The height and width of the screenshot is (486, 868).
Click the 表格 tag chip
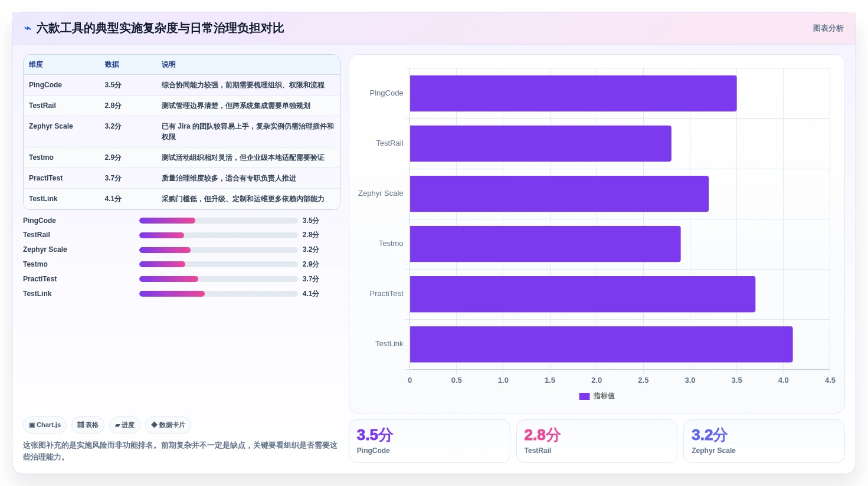click(x=88, y=425)
